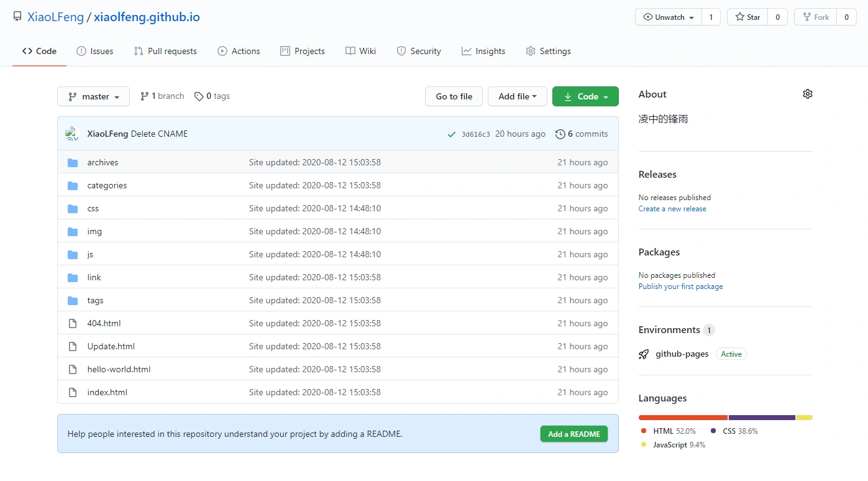Open the Issues tab
Image resolution: width=868 pixels, height=481 pixels.
(x=94, y=51)
